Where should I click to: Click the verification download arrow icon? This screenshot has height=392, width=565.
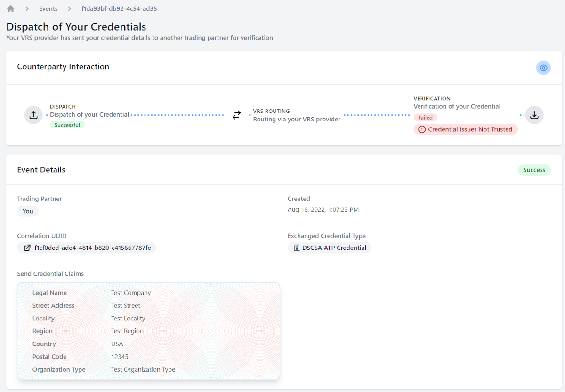[x=534, y=115]
